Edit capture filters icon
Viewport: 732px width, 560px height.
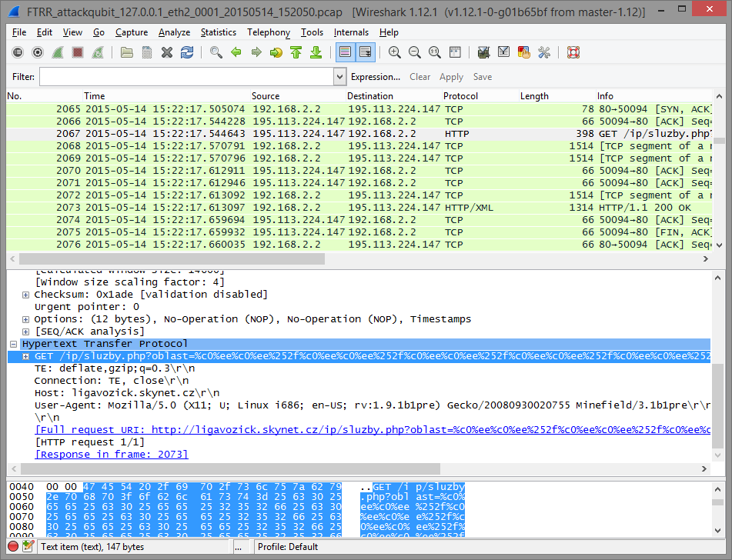(483, 52)
